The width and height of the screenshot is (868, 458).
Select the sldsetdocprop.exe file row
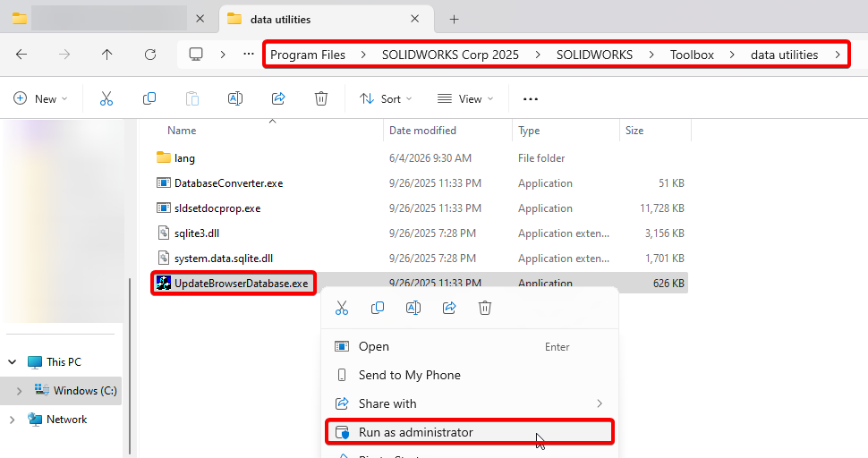419,208
